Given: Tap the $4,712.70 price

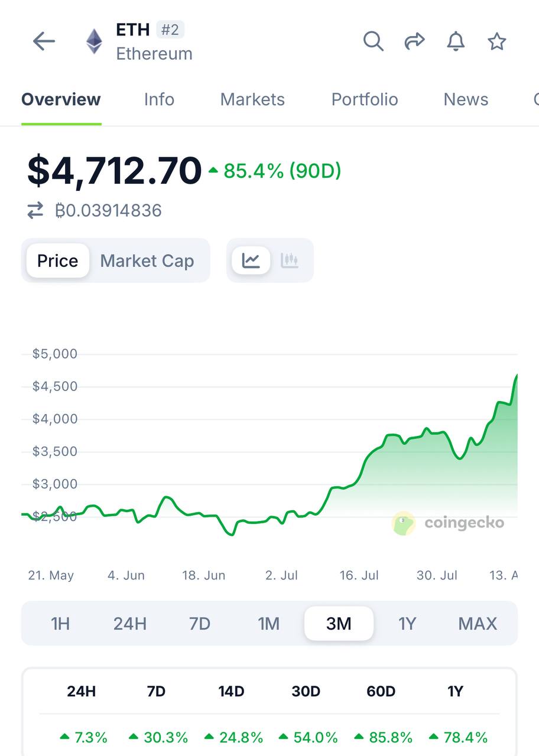Looking at the screenshot, I should coord(114,171).
